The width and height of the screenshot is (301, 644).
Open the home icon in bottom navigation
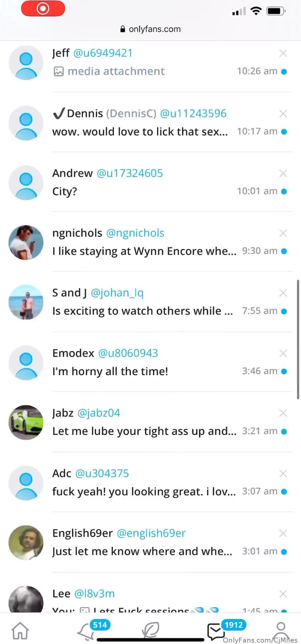[x=20, y=631]
